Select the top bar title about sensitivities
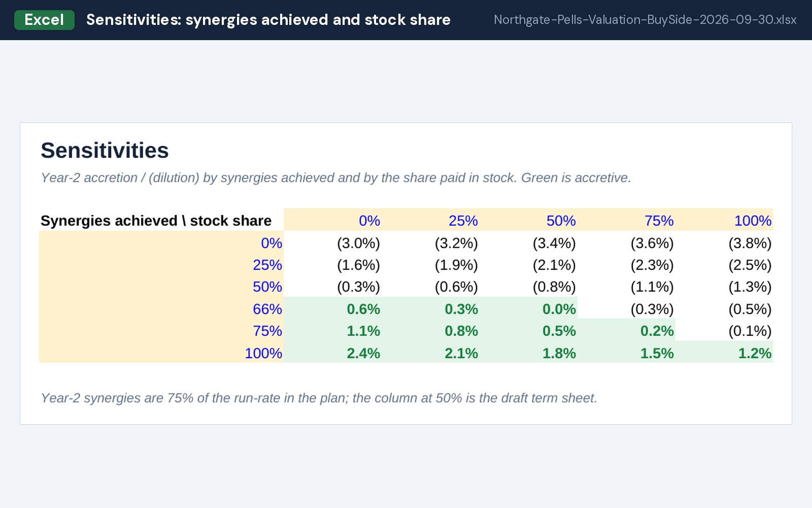812x508 pixels. pyautogui.click(x=268, y=20)
